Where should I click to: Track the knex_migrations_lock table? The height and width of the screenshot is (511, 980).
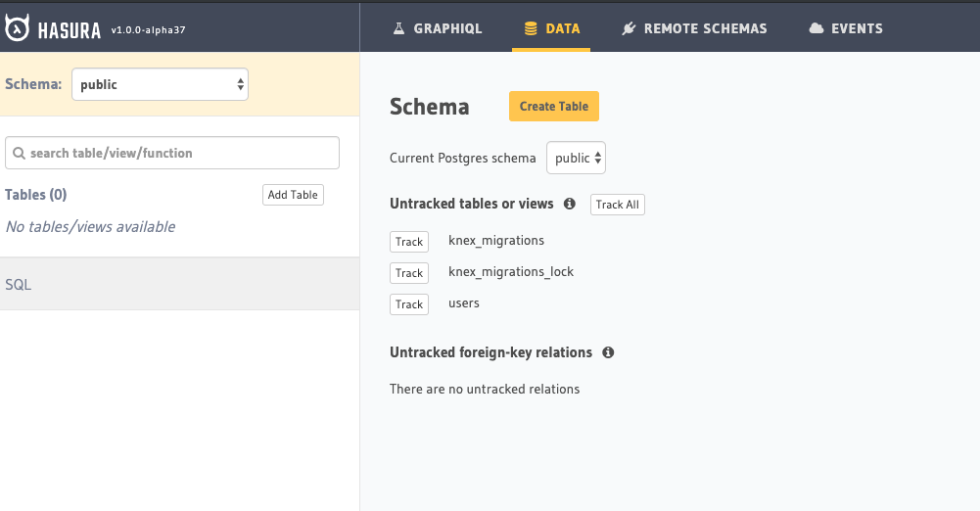click(409, 273)
